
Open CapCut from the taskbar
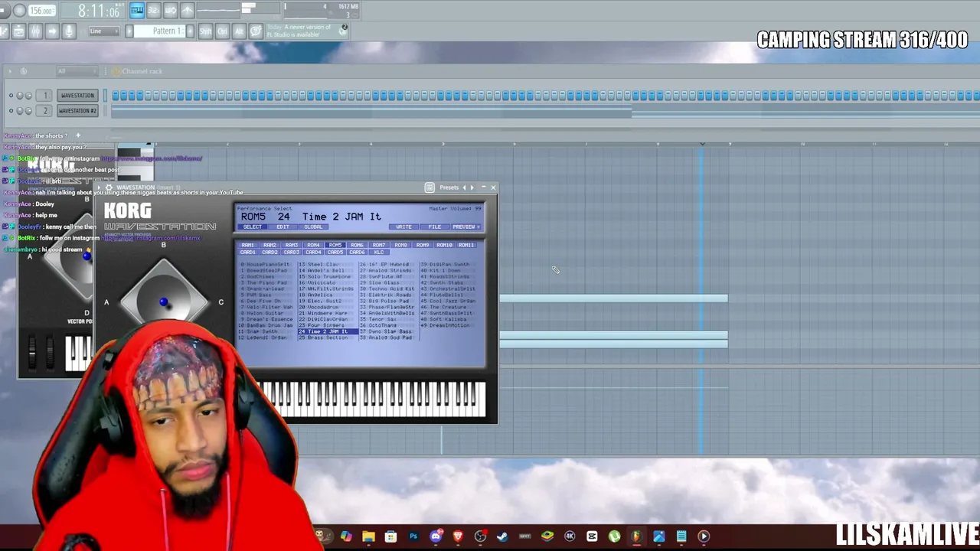tap(592, 536)
